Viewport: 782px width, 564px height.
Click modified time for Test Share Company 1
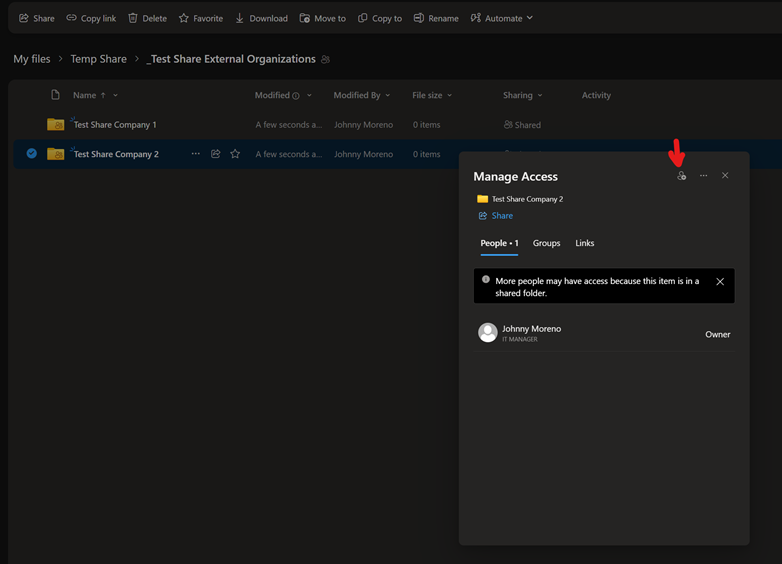[x=289, y=125]
